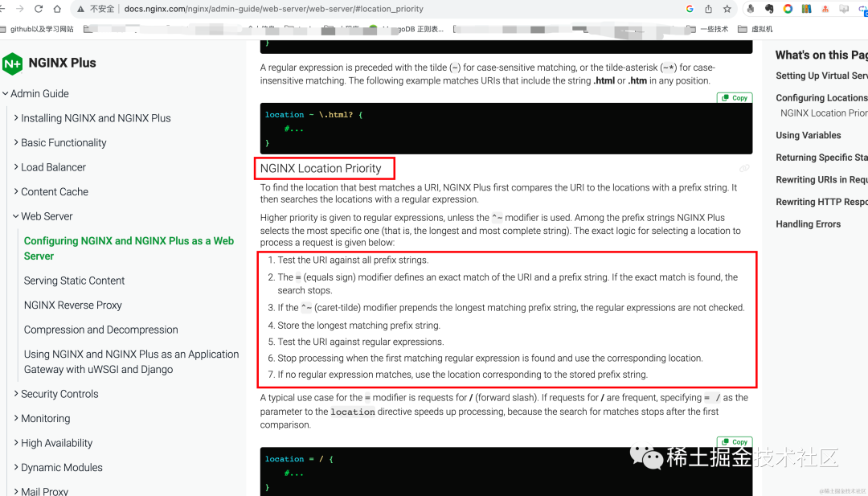Open Configuring NGINX and NGINX Plus as a Web Server
This screenshot has width=868, height=496.
point(129,248)
